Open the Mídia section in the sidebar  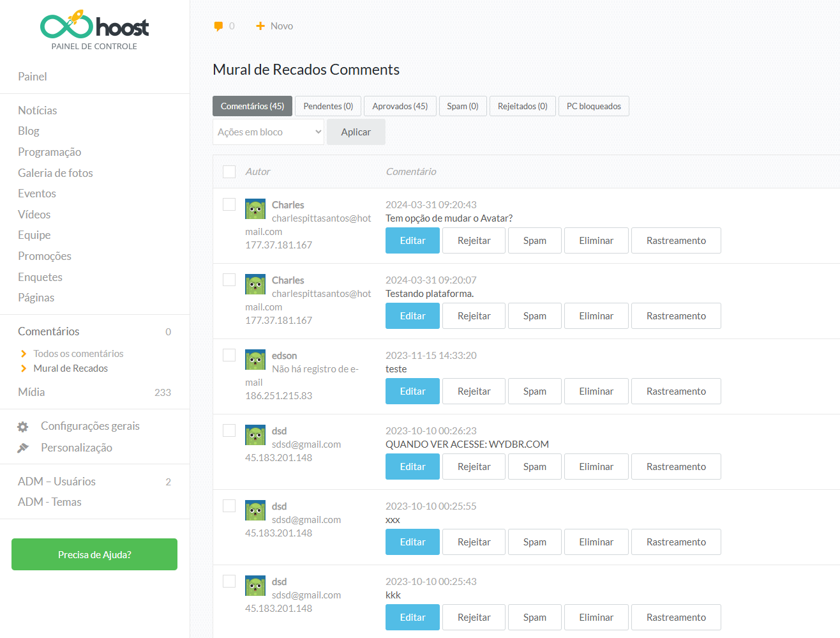(x=31, y=392)
